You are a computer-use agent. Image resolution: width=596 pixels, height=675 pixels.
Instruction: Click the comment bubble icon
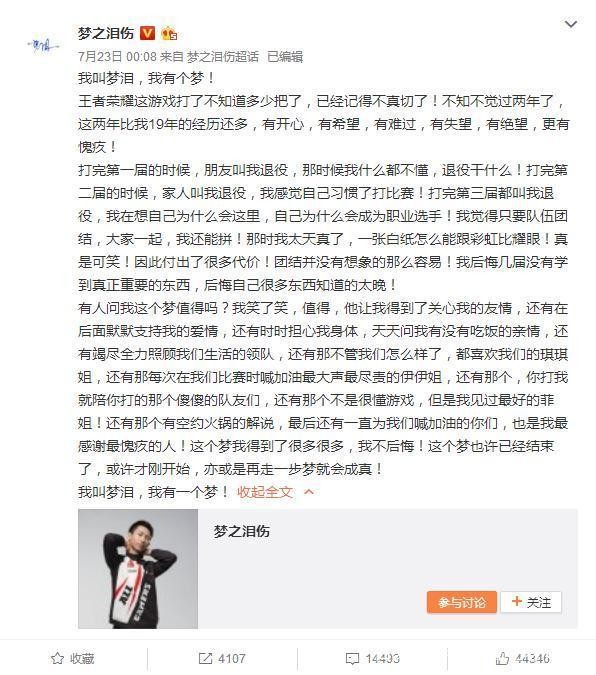[352, 659]
